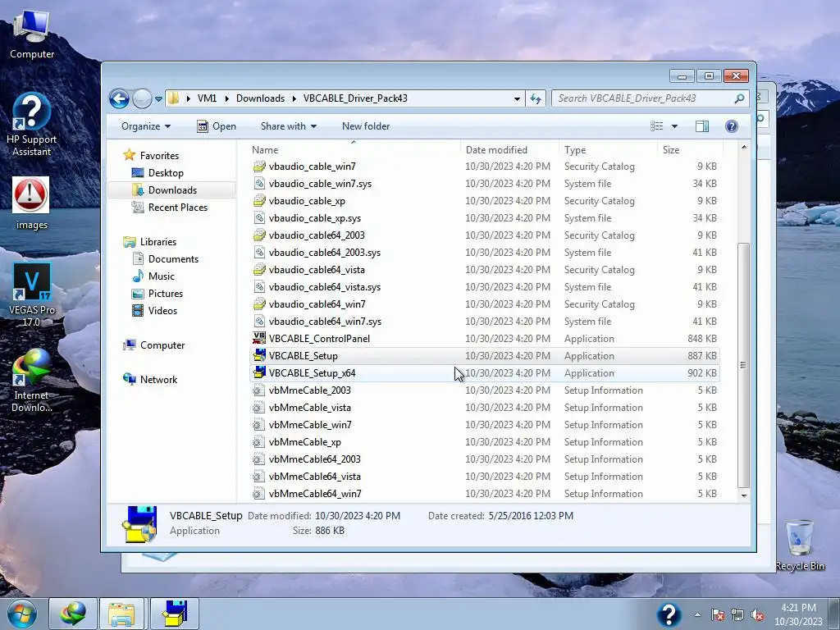
Task: Click the Windows Start orb
Action: (x=21, y=614)
